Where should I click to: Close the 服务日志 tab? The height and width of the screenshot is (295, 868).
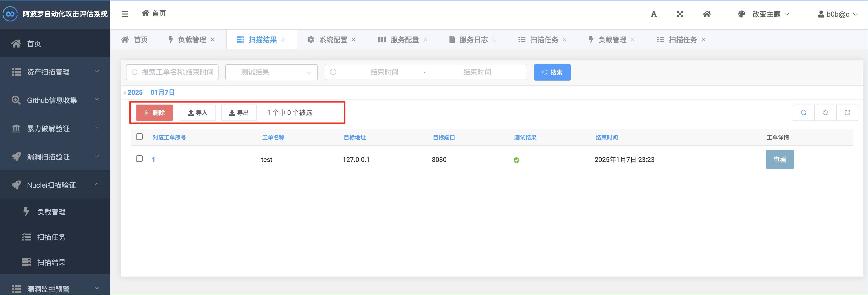point(494,40)
